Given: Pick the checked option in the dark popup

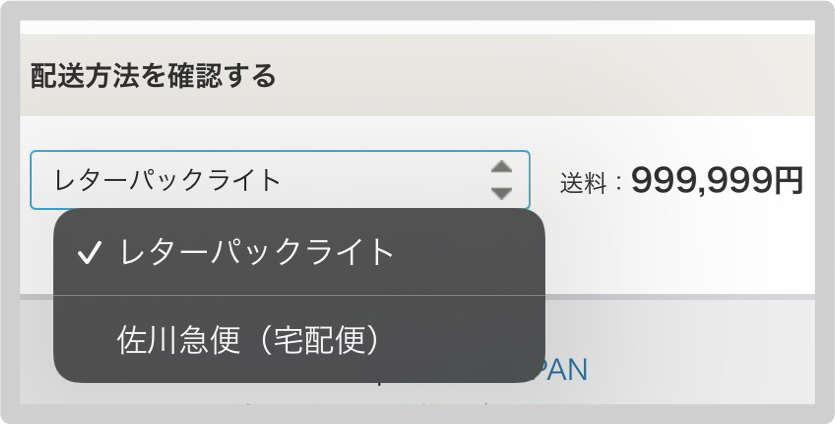Looking at the screenshot, I should click(299, 252).
